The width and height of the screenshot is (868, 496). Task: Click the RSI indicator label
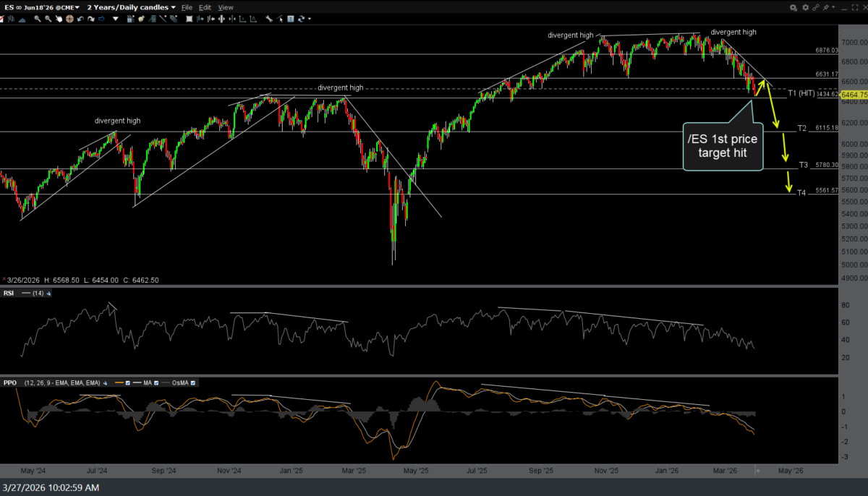pos(9,294)
